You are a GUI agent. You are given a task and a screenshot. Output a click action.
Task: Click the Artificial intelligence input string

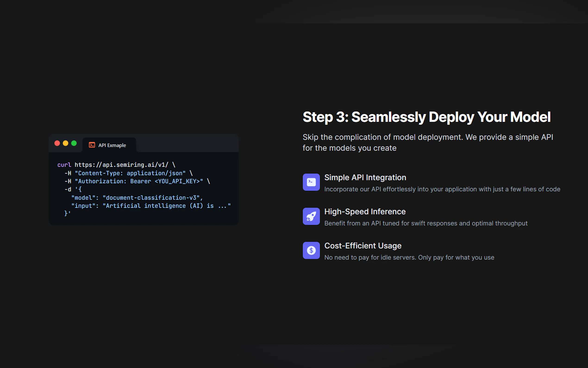(x=166, y=206)
